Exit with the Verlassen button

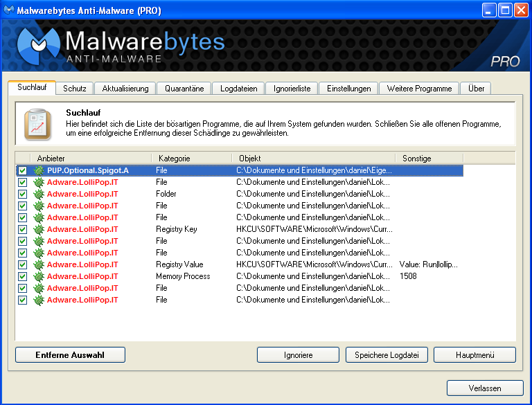tap(485, 388)
